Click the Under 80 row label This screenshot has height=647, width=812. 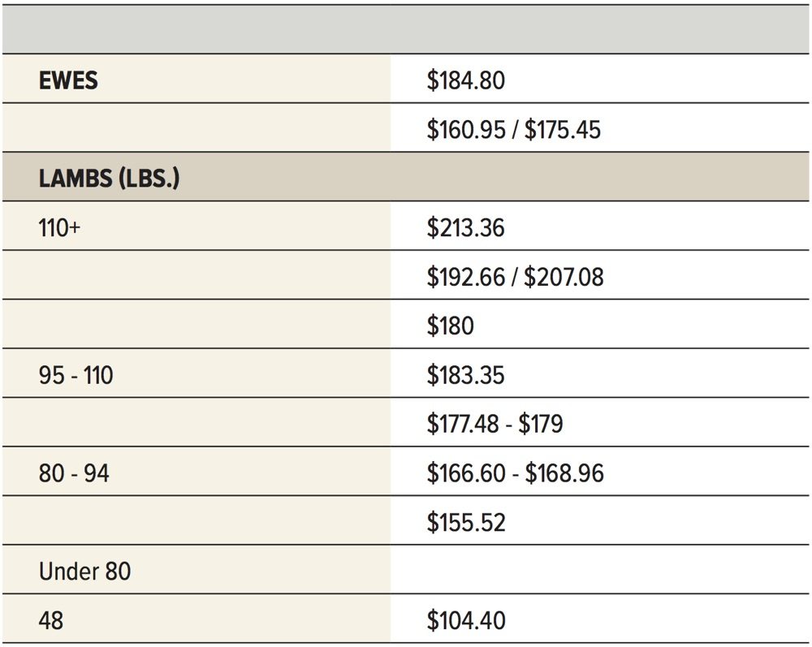click(84, 572)
